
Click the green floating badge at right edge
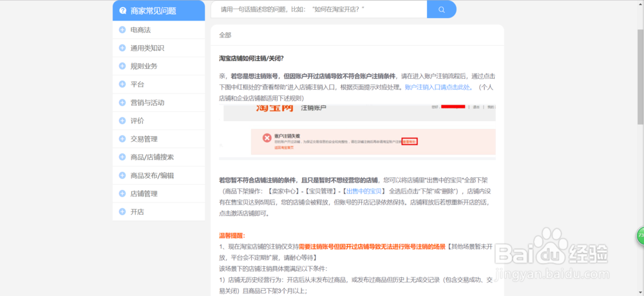click(x=640, y=235)
